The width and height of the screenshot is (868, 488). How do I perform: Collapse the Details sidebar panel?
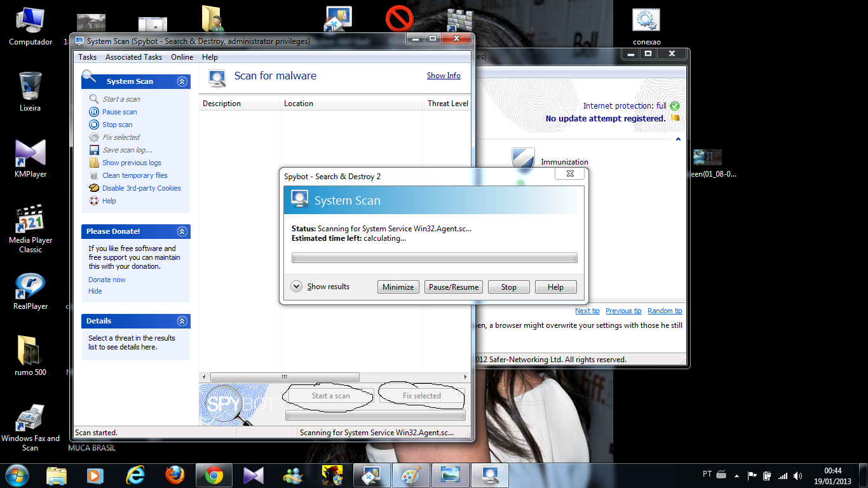click(182, 321)
